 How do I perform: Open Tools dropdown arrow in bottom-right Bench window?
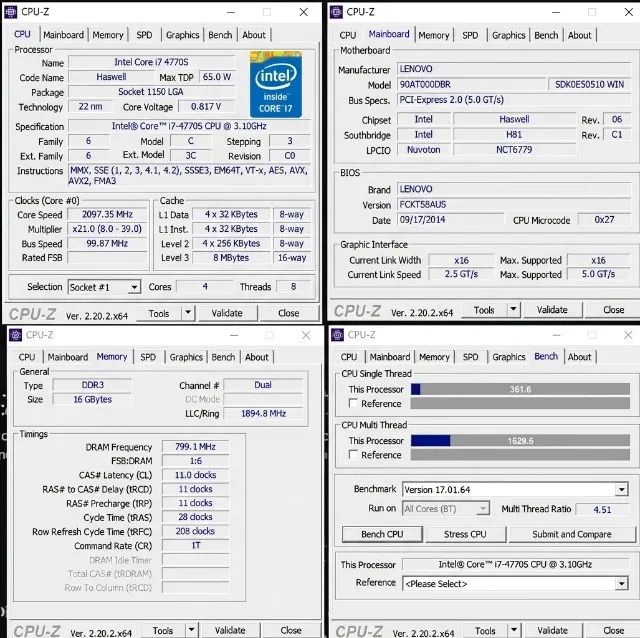pyautogui.click(x=514, y=630)
